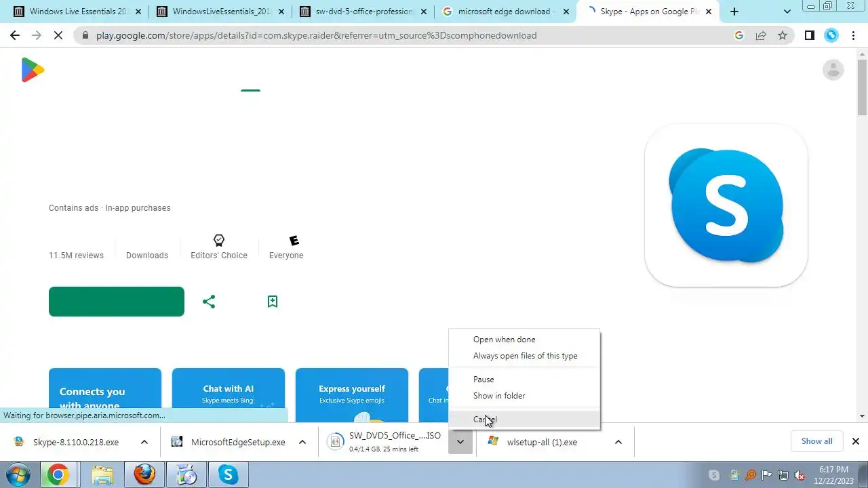Click Contains ads In-app purchases text
The height and width of the screenshot is (488, 868).
point(110,208)
